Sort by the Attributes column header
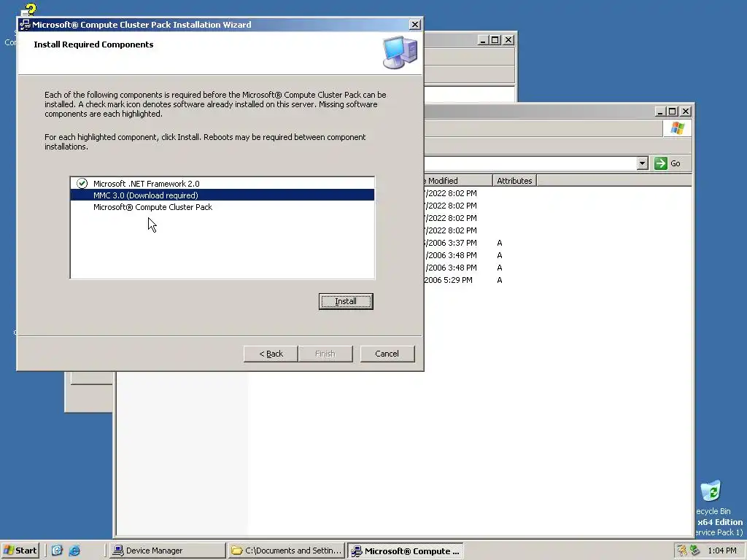747x560 pixels. pos(514,181)
